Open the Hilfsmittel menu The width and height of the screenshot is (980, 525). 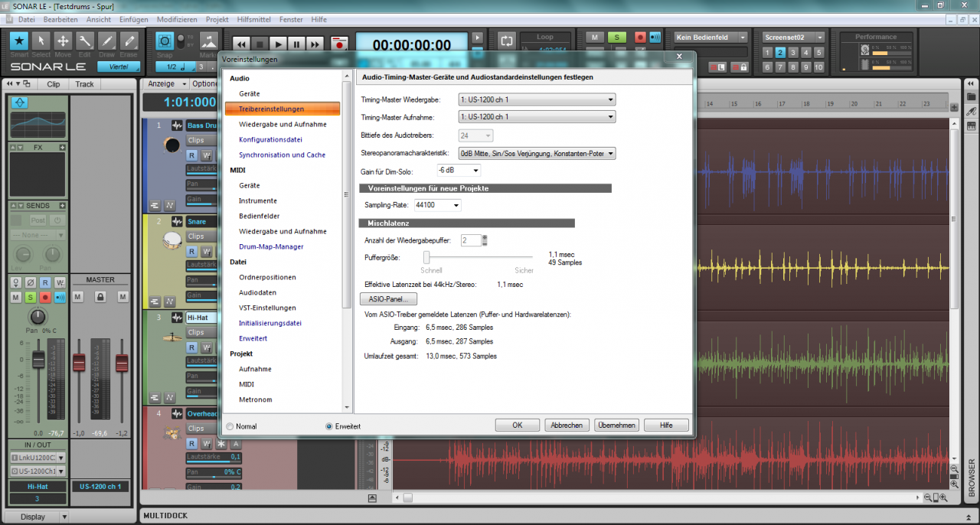254,19
